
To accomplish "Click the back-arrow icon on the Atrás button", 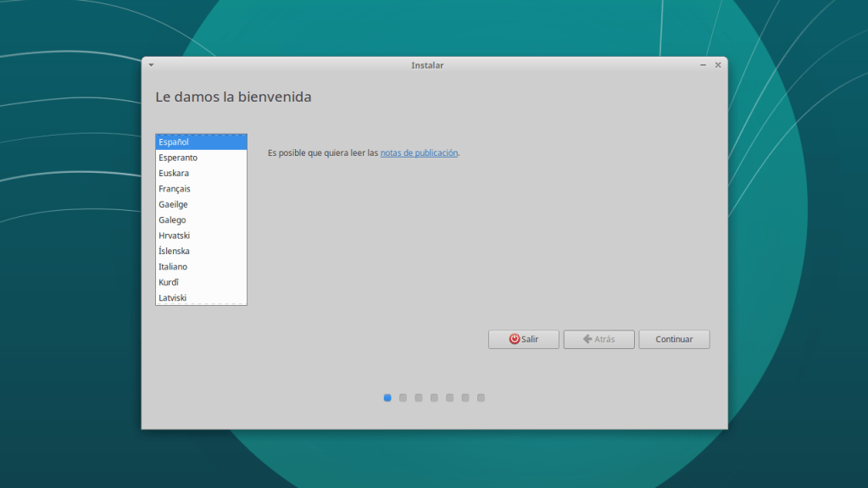I will (x=587, y=339).
